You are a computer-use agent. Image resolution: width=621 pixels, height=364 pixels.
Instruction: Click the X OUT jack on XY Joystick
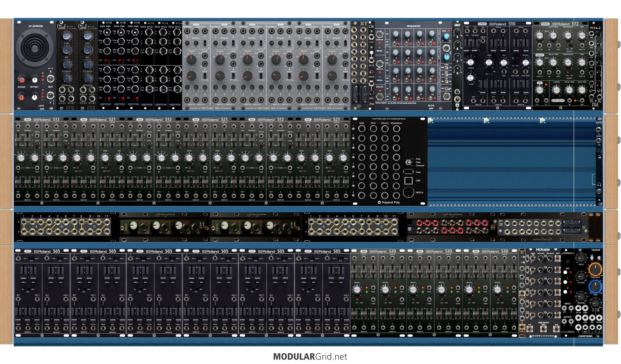(x=50, y=79)
